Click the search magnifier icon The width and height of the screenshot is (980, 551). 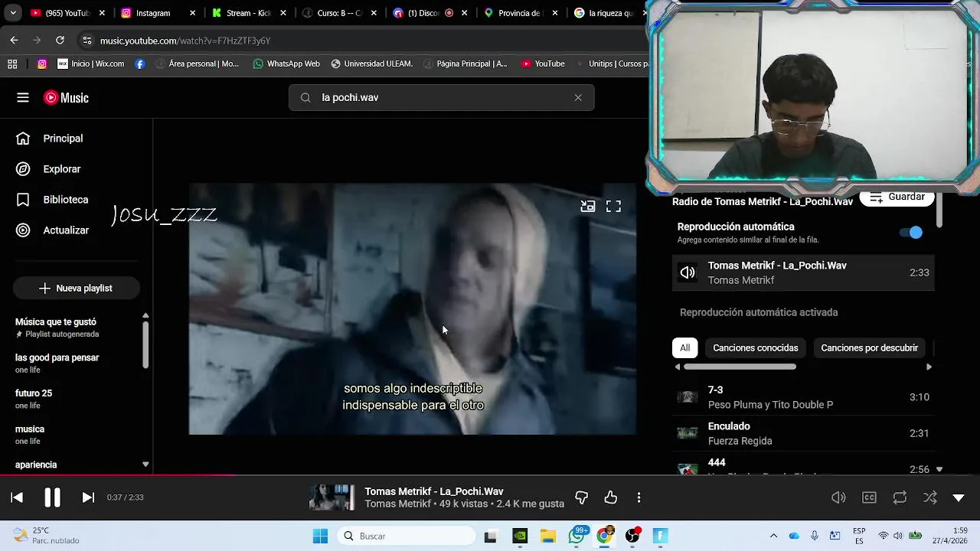coord(305,97)
